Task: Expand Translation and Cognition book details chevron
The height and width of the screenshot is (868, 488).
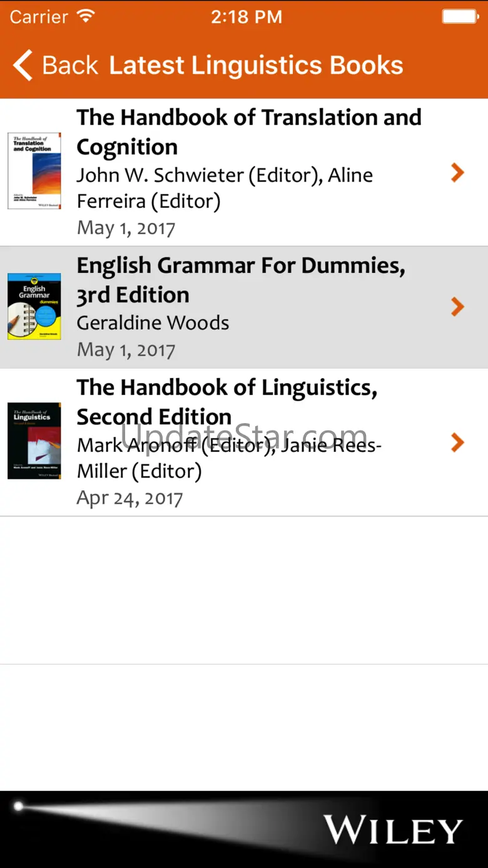Action: point(458,172)
